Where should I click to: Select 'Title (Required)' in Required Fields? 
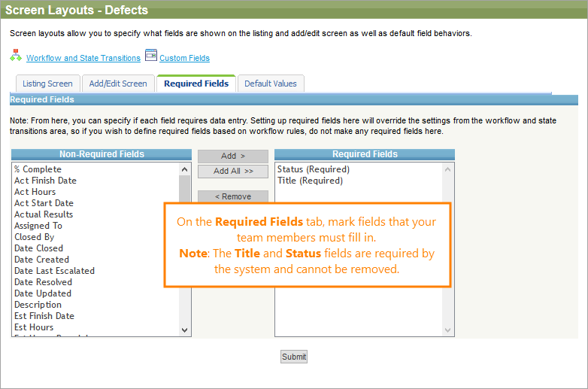coord(310,181)
